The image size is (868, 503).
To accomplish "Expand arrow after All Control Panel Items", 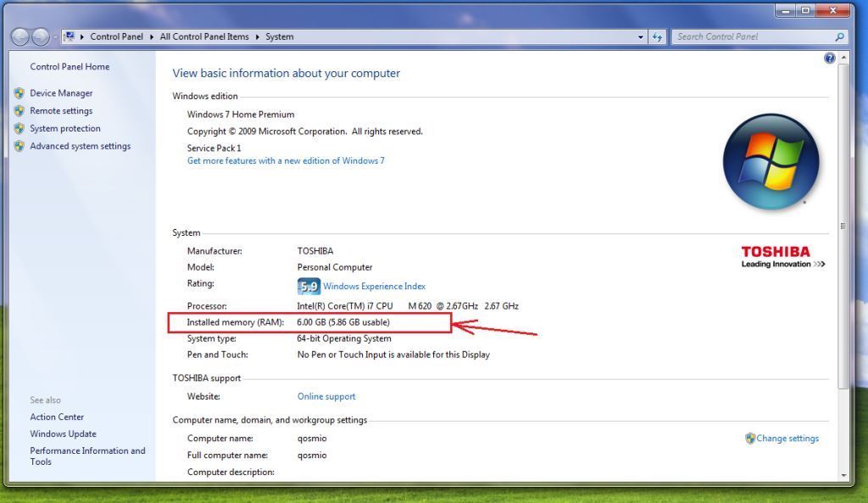I will [257, 36].
